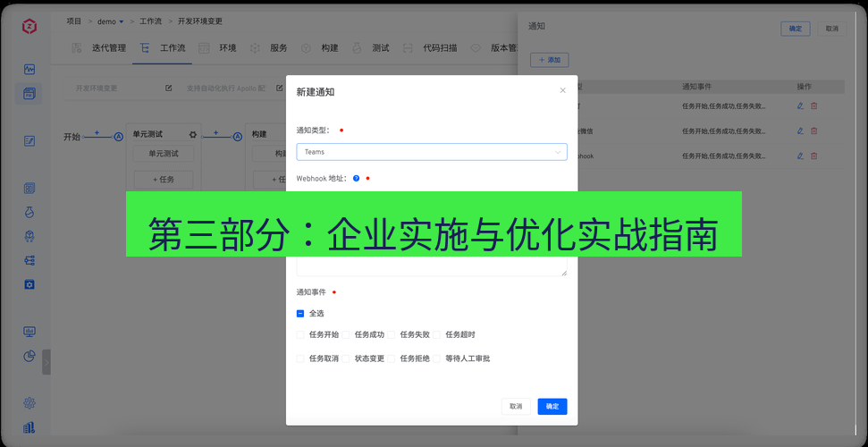
Task: Select the 单元测试 task box
Action: tap(164, 154)
